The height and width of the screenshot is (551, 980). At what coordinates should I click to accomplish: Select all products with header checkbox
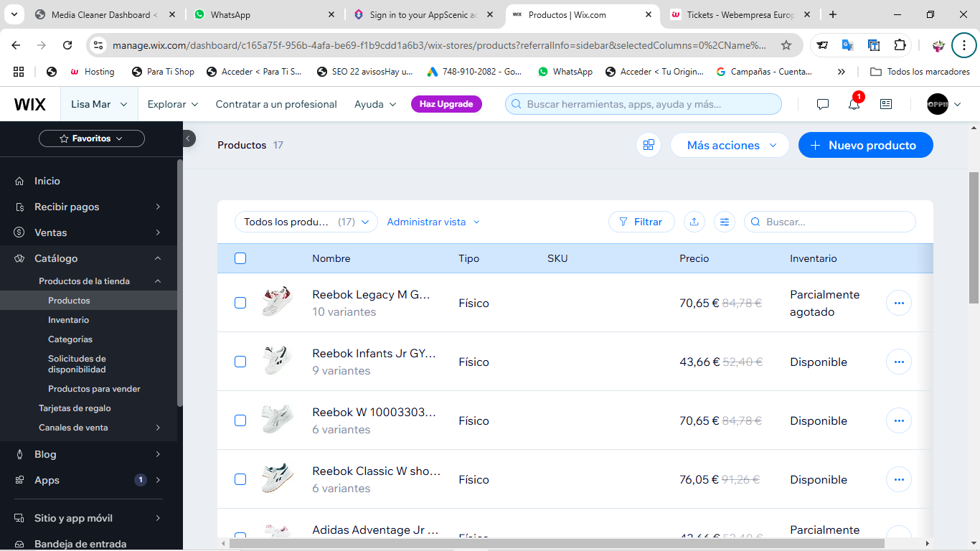click(240, 258)
